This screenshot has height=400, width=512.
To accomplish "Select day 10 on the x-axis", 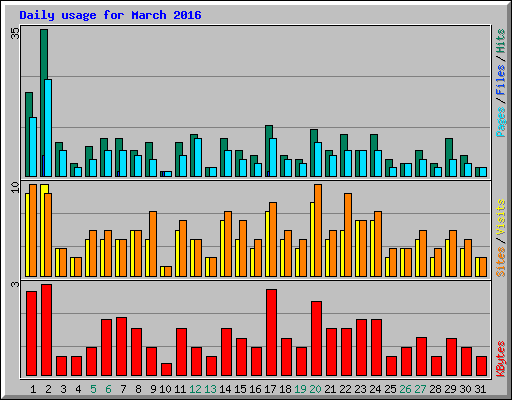I will pyautogui.click(x=165, y=389).
